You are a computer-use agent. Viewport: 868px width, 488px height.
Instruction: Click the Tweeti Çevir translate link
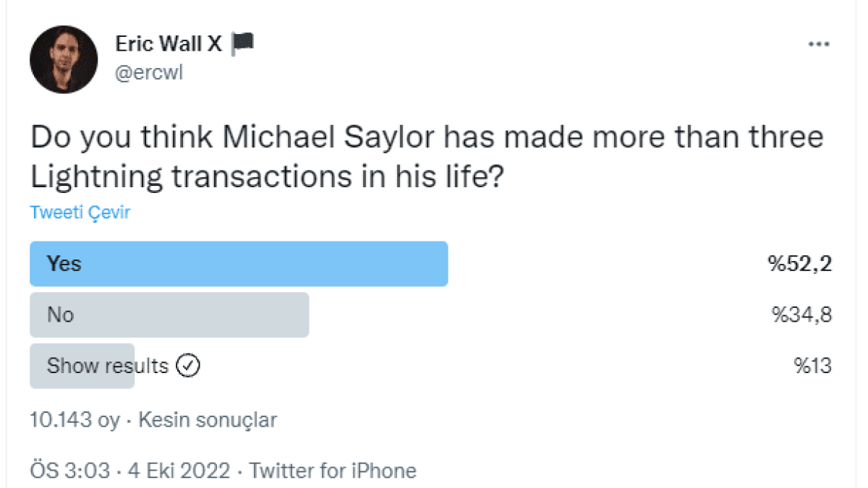click(x=80, y=213)
